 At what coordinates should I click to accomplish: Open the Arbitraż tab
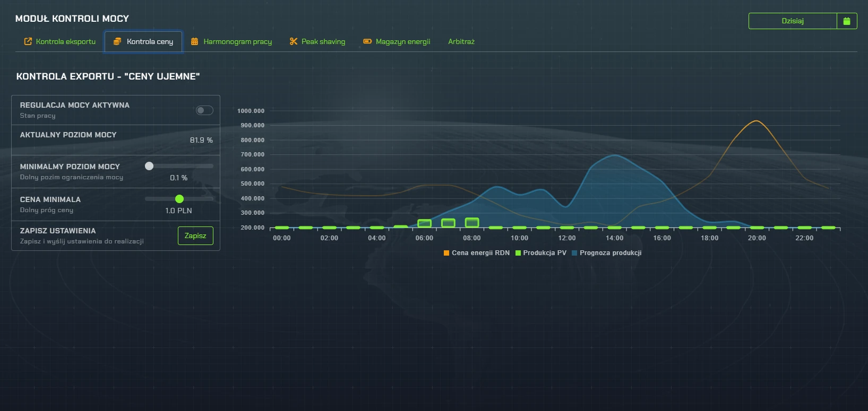coord(461,41)
